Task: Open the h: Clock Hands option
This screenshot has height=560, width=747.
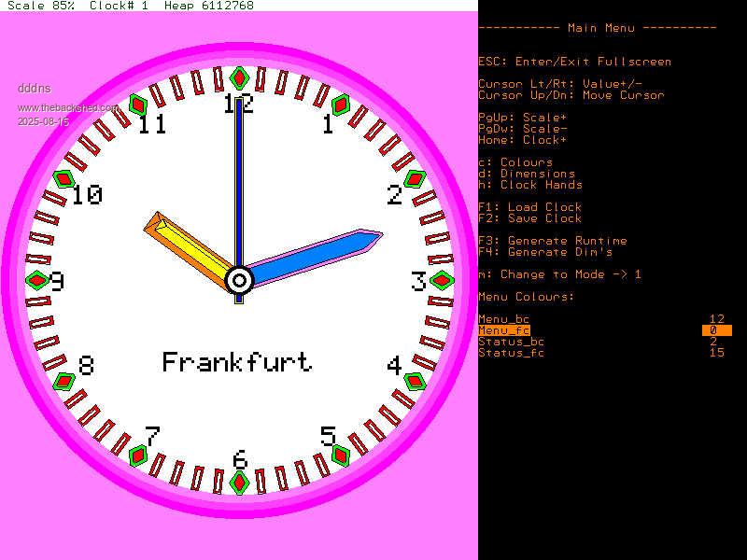Action: click(x=529, y=185)
